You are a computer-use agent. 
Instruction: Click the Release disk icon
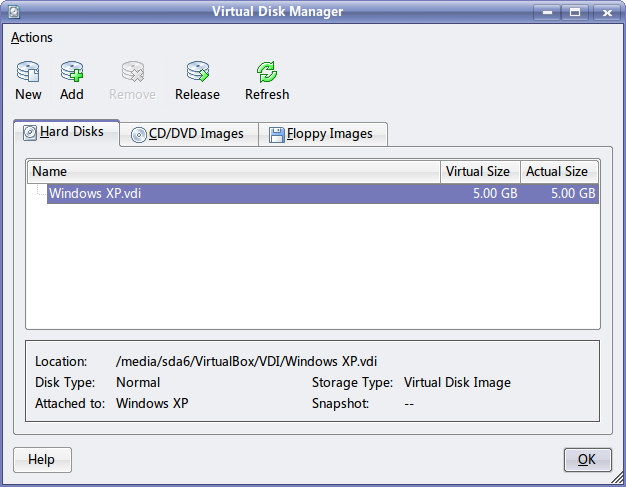click(x=198, y=71)
